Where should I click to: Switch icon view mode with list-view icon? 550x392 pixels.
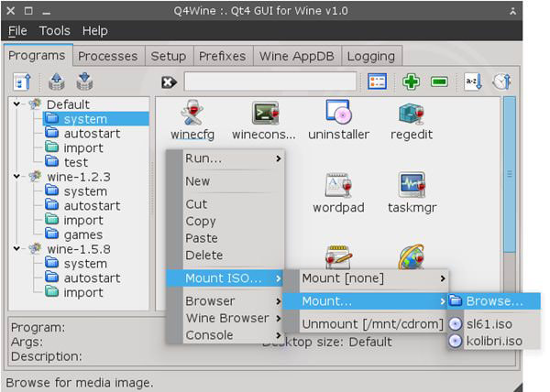(378, 82)
